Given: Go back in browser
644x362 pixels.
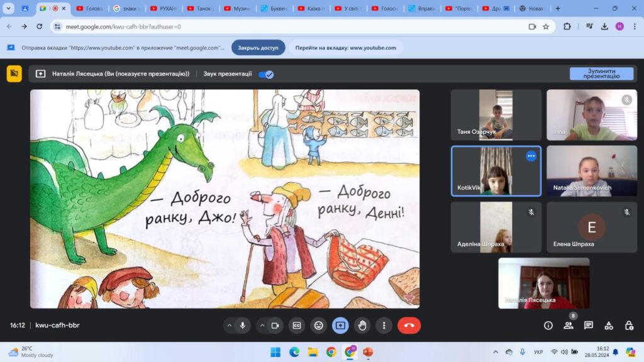Looking at the screenshot, I should (9, 26).
